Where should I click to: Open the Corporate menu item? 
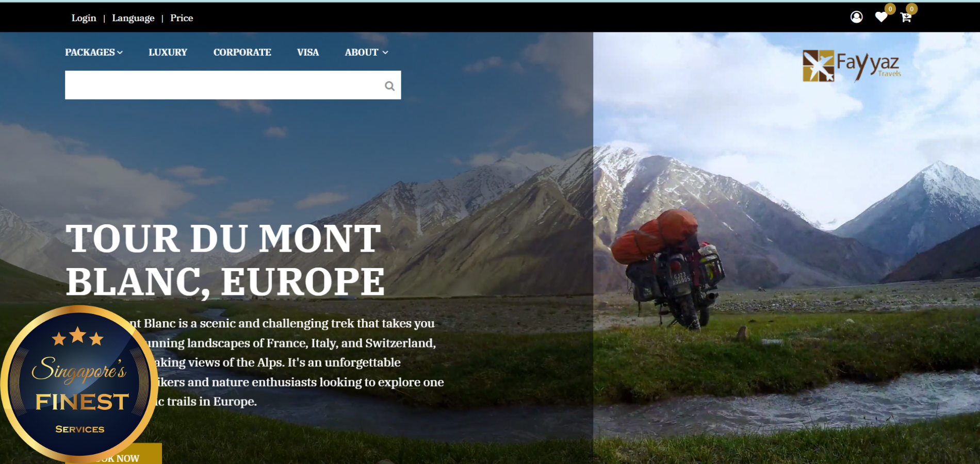[x=242, y=52]
